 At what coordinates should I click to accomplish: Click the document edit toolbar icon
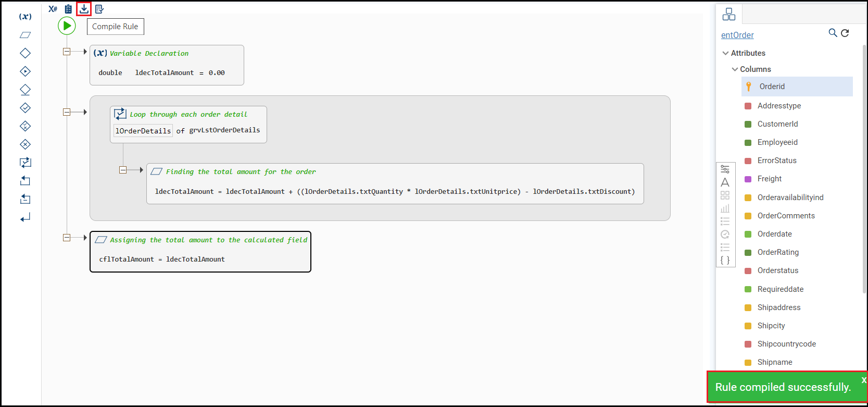tap(99, 9)
